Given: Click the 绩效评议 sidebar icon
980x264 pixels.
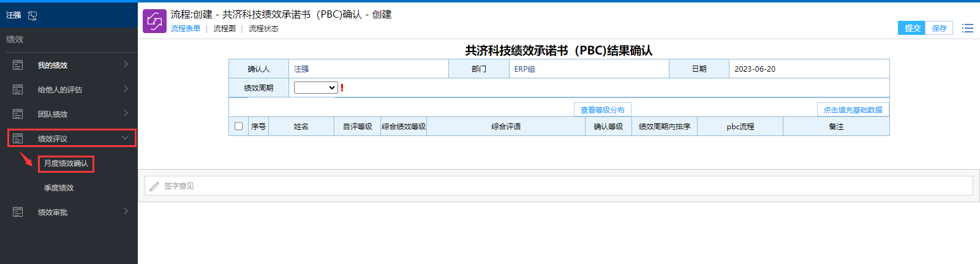Looking at the screenshot, I should tap(18, 138).
